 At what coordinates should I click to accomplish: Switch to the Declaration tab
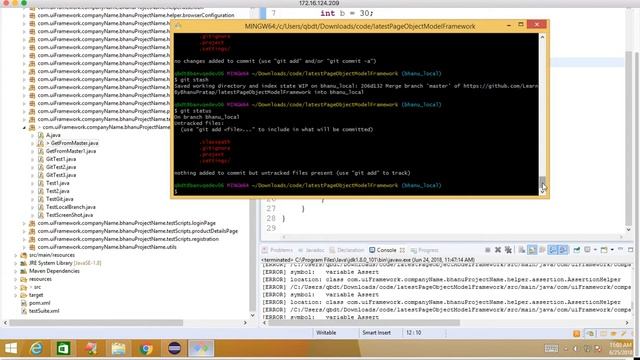coord(347,250)
